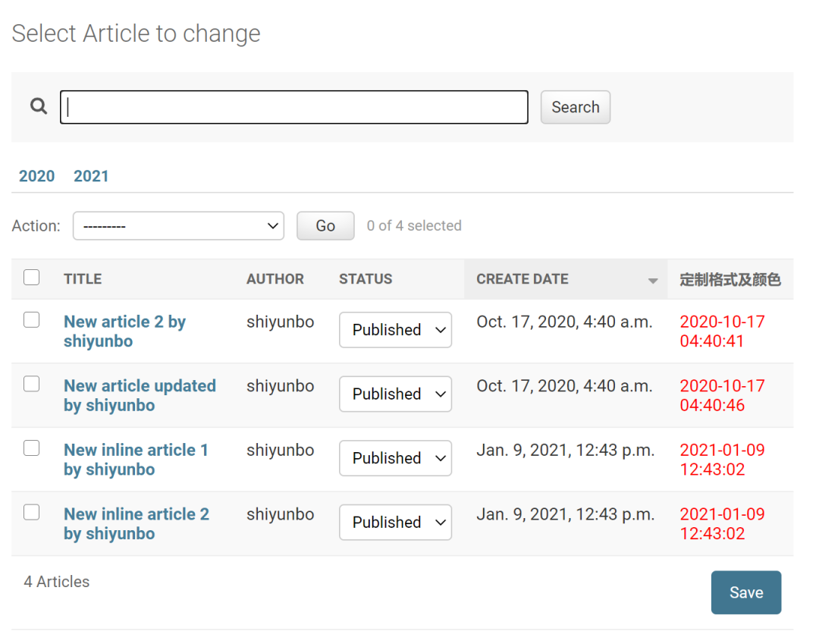Save the article list changes

746,592
